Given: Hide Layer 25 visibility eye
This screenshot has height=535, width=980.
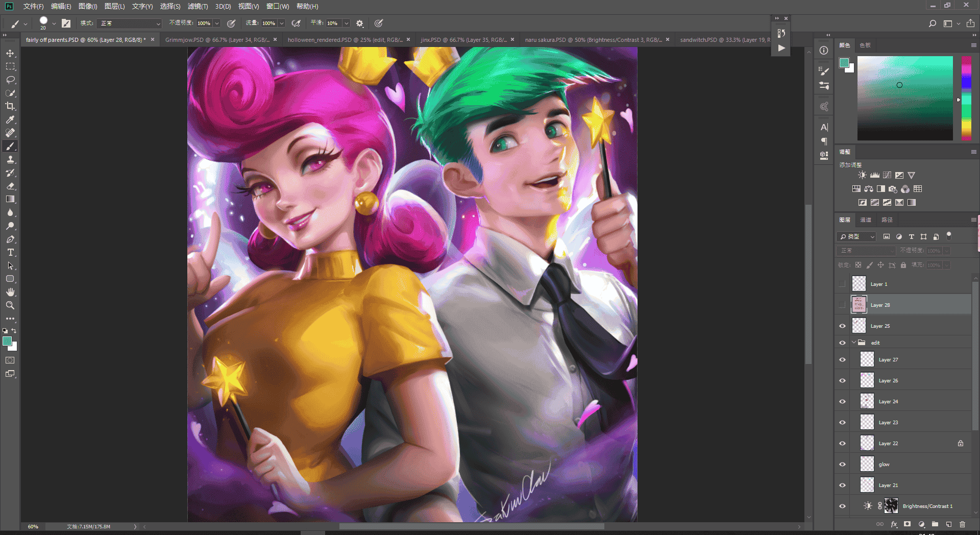Looking at the screenshot, I should pos(842,326).
